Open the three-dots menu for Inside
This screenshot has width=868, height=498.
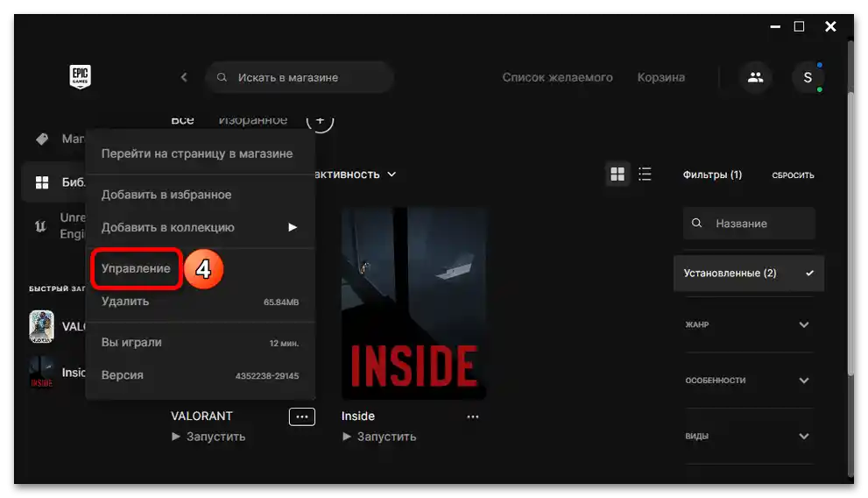[x=473, y=416]
